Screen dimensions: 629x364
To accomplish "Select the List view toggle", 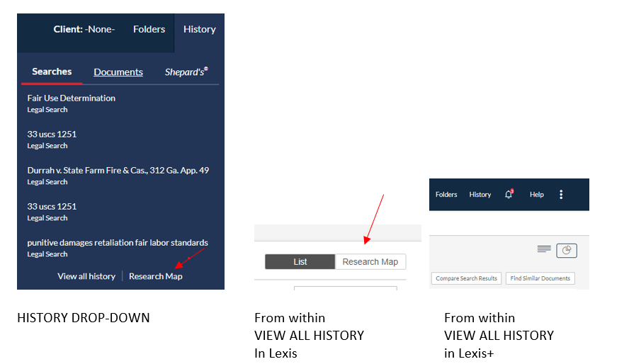I will [300, 262].
